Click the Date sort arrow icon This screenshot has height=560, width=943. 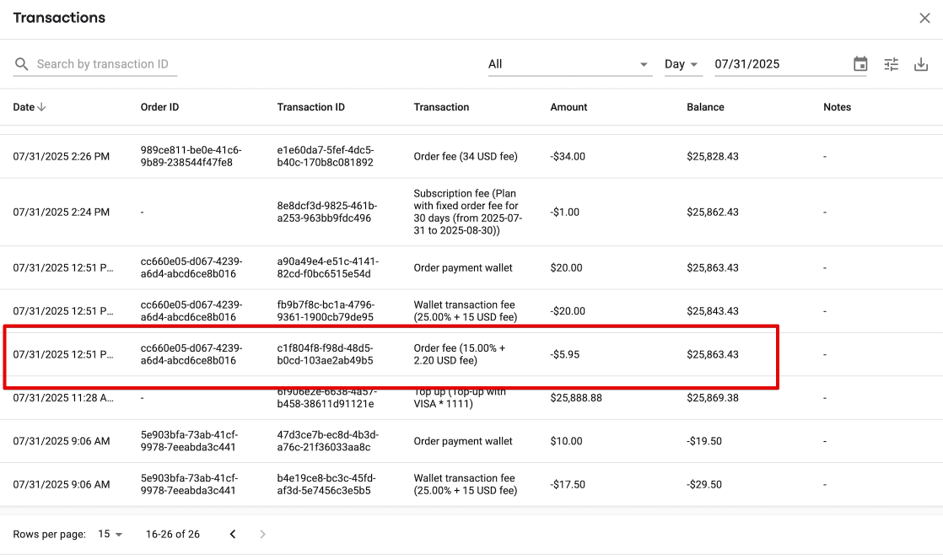pos(41,107)
